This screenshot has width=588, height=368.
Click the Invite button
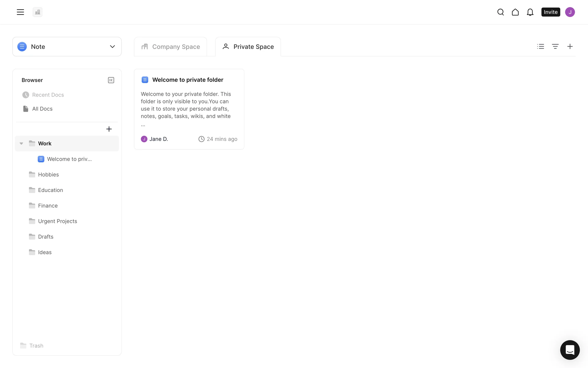550,12
